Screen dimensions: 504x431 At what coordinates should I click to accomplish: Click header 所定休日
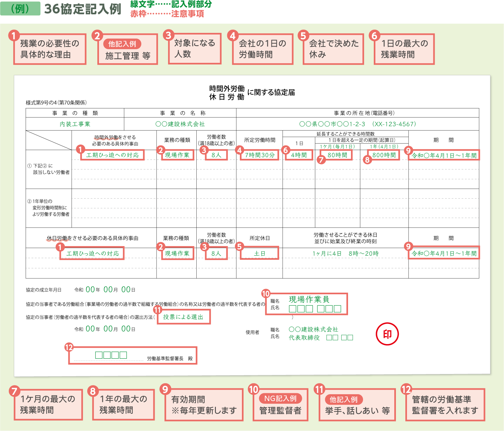coord(259,238)
